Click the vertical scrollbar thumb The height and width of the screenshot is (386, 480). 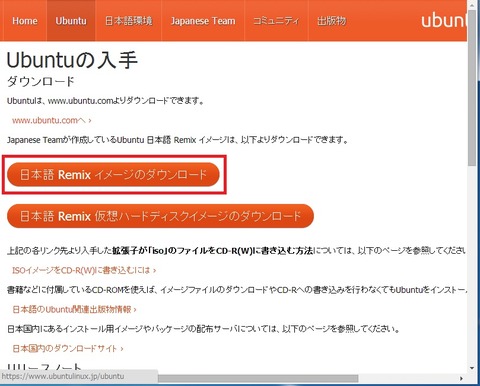point(472,88)
